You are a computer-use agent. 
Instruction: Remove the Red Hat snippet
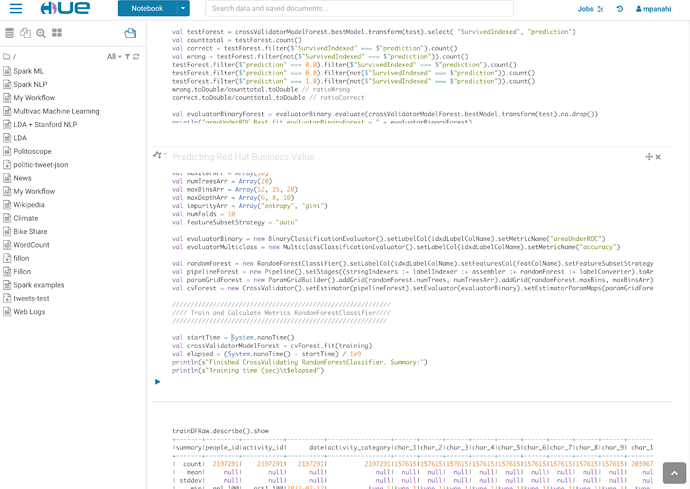(x=658, y=157)
